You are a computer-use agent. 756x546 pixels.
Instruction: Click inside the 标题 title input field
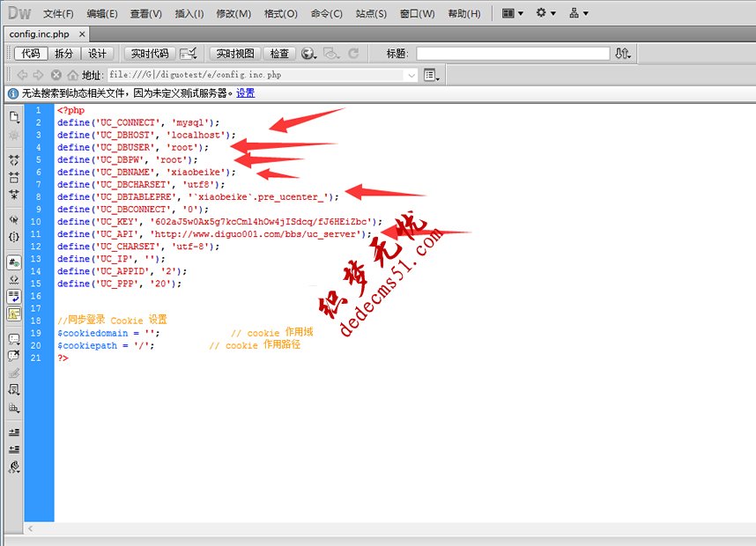[x=511, y=53]
